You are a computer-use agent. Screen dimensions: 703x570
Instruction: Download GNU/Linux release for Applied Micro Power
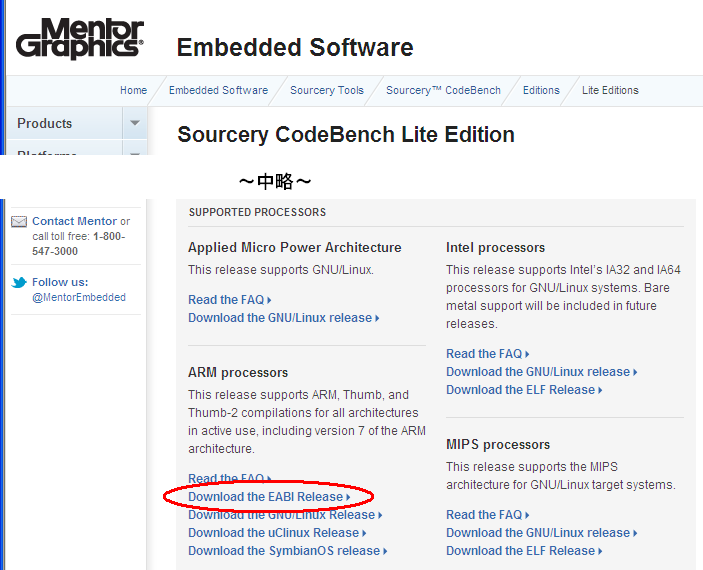[283, 318]
